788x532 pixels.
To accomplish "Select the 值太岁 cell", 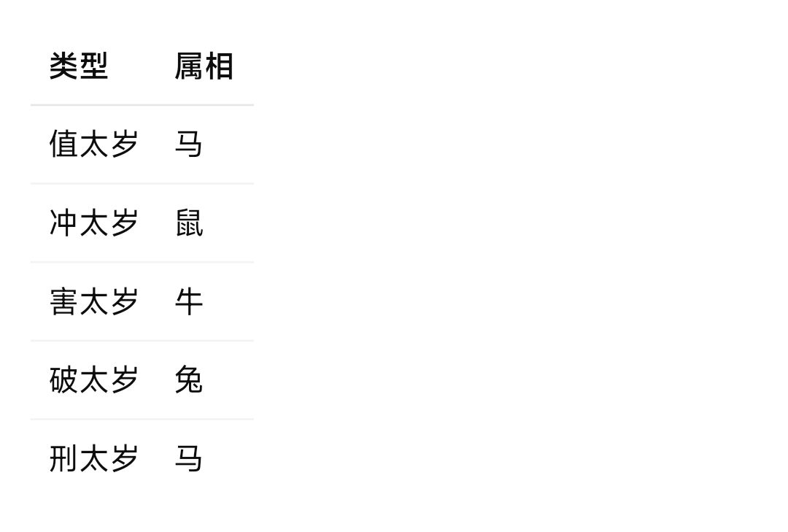I will pos(93,144).
